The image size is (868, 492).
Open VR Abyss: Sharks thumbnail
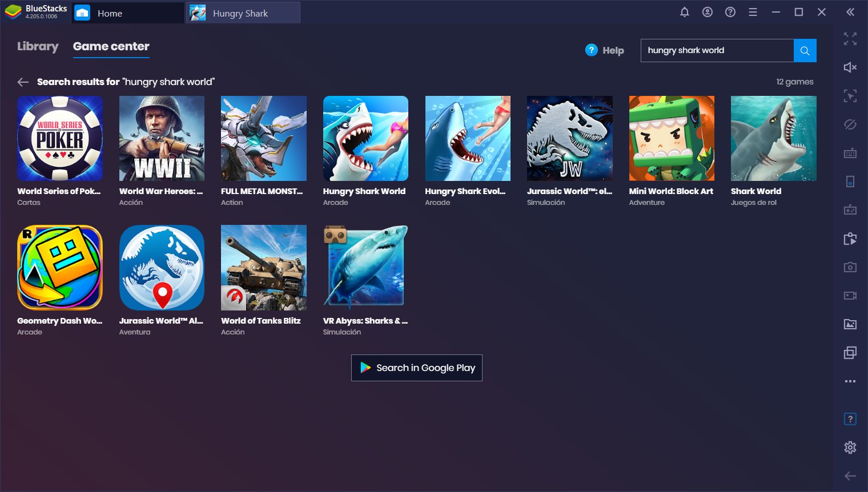pos(365,268)
